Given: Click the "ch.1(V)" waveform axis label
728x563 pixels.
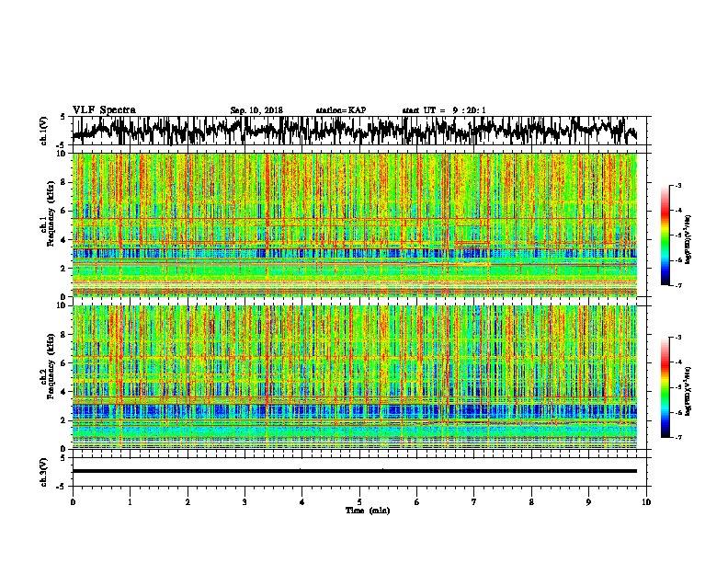Looking at the screenshot, I should click(44, 131).
